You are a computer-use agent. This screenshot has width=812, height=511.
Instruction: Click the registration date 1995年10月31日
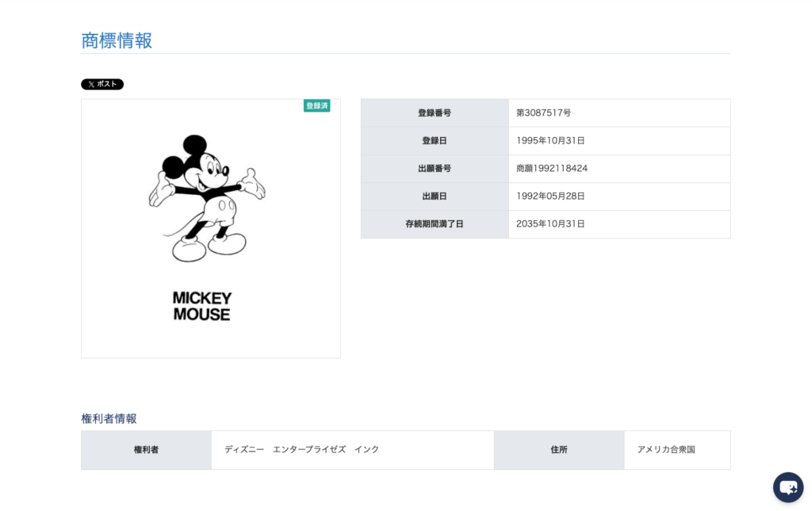click(550, 141)
